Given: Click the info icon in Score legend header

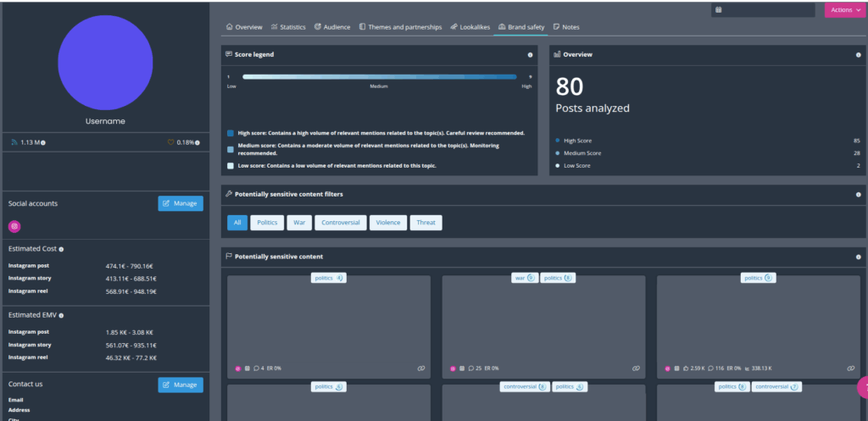Looking at the screenshot, I should coord(530,54).
